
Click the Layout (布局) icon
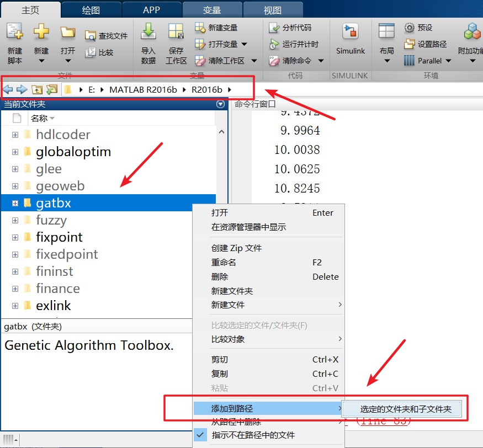coord(386,31)
